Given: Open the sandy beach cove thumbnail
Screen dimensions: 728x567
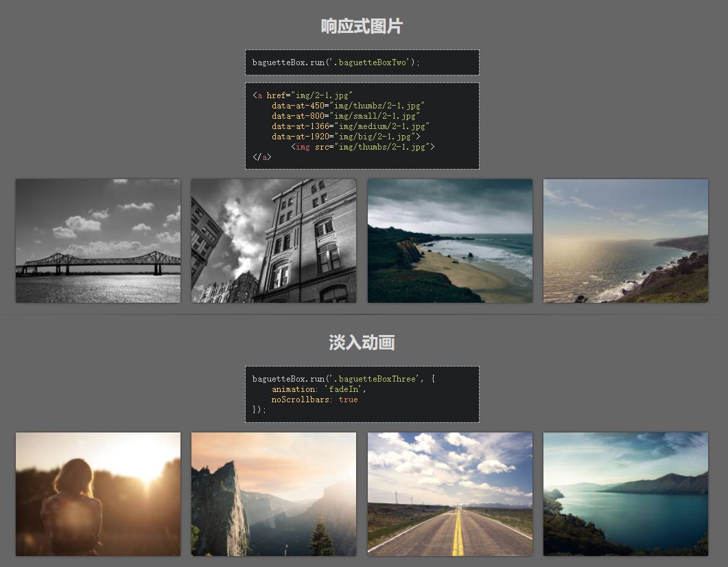Looking at the screenshot, I should [x=450, y=241].
